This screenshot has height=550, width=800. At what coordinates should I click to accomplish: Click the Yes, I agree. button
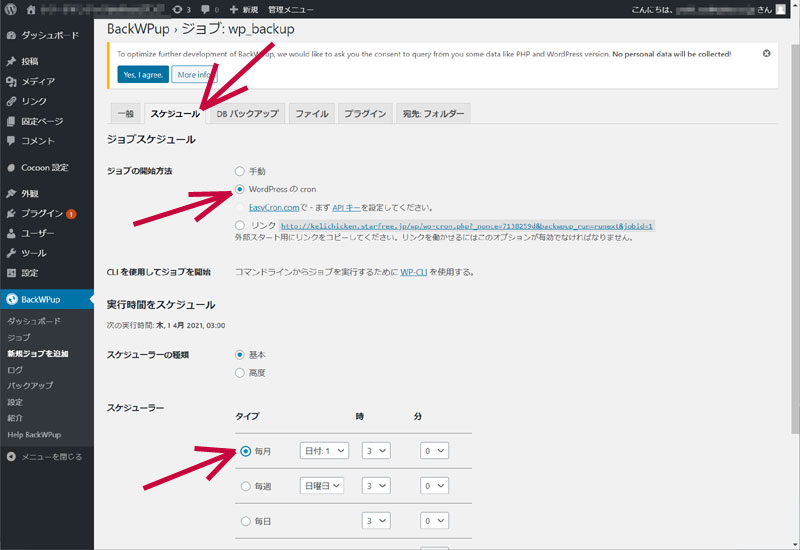143,74
